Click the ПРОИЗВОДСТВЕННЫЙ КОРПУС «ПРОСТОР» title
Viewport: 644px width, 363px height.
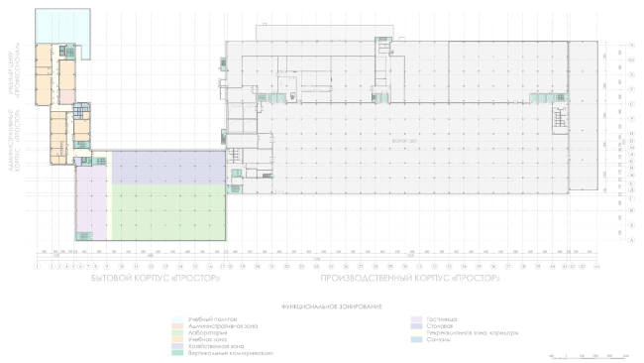410,279
